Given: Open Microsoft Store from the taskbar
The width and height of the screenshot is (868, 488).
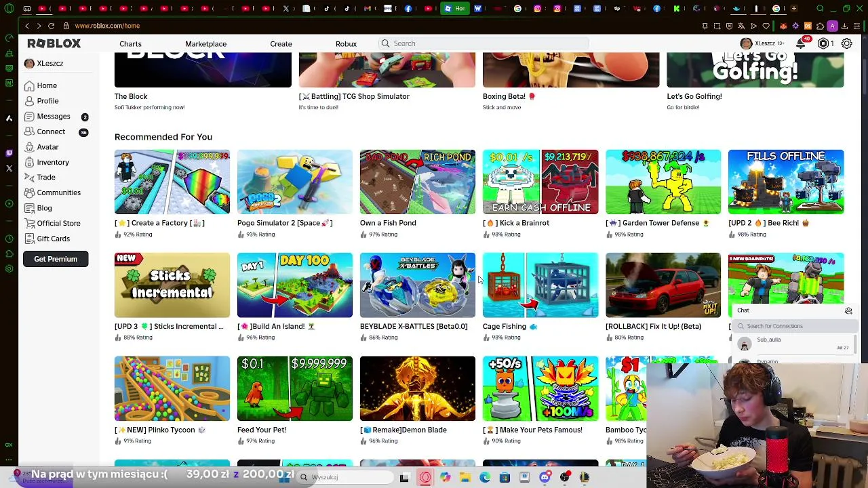Looking at the screenshot, I should pos(505,477).
